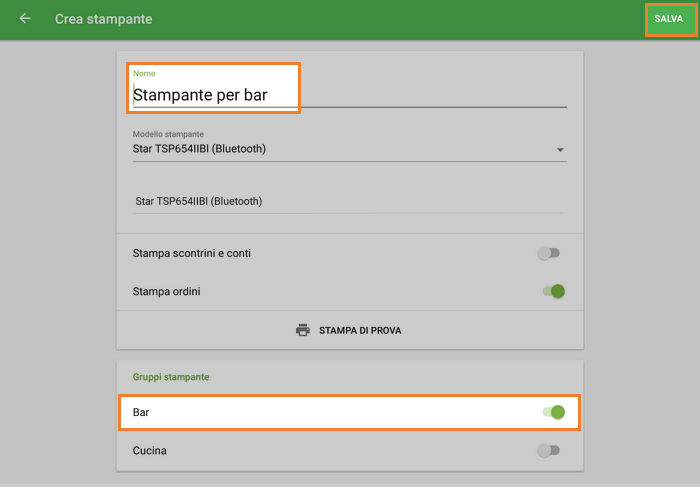Click the name field containing Stampante per bar

(x=215, y=96)
